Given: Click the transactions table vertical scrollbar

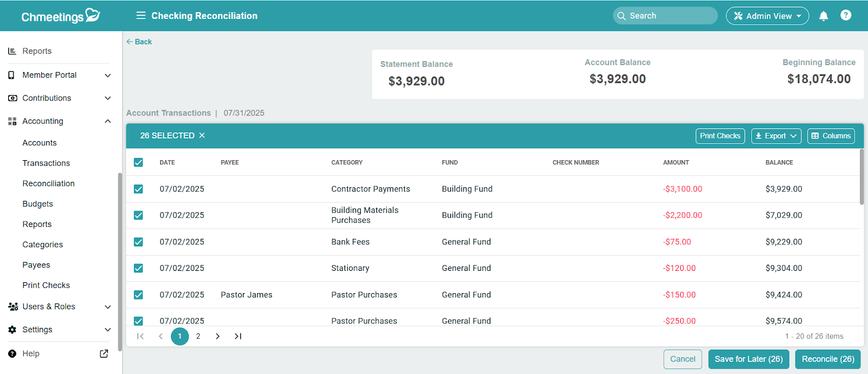Looking at the screenshot, I should tap(861, 179).
